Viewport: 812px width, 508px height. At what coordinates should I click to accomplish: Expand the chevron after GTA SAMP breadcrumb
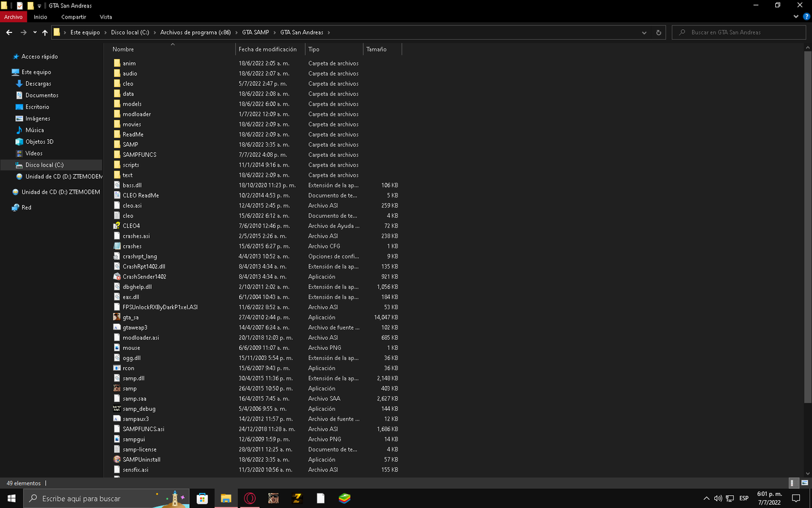click(274, 32)
